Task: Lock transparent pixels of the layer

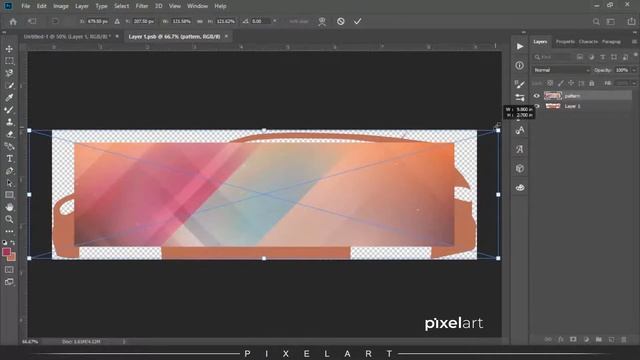Action: click(x=550, y=83)
